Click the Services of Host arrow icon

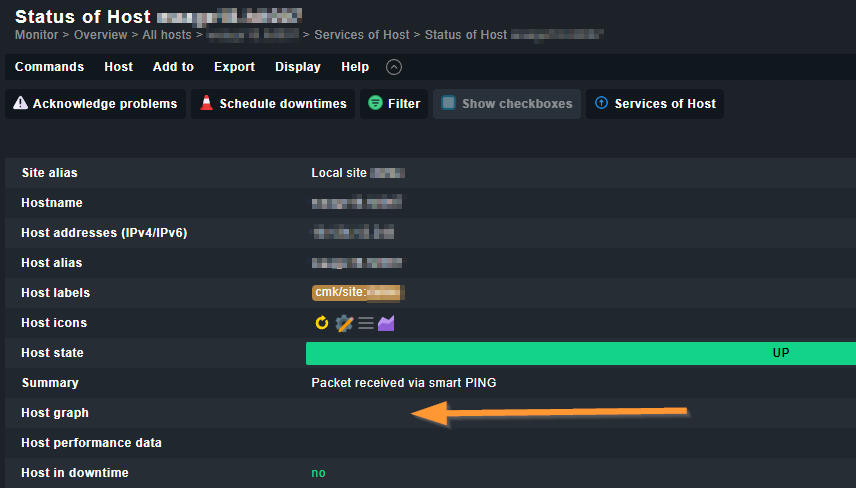point(601,103)
